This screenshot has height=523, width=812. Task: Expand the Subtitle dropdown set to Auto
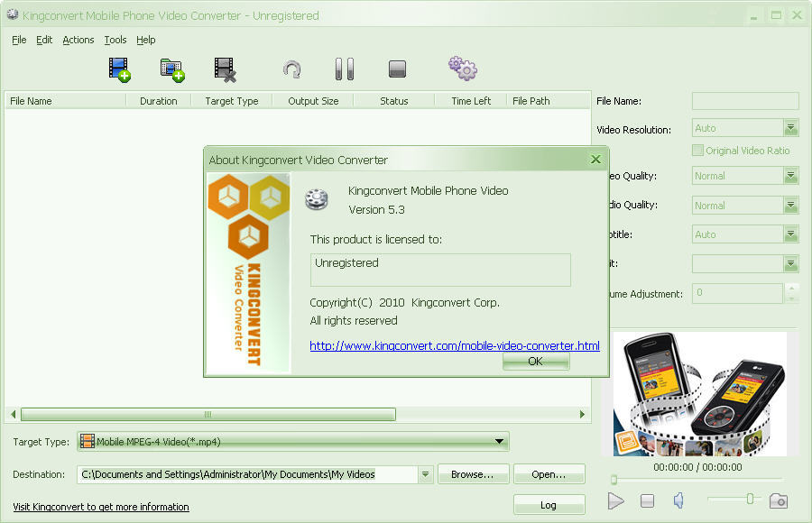[790, 234]
